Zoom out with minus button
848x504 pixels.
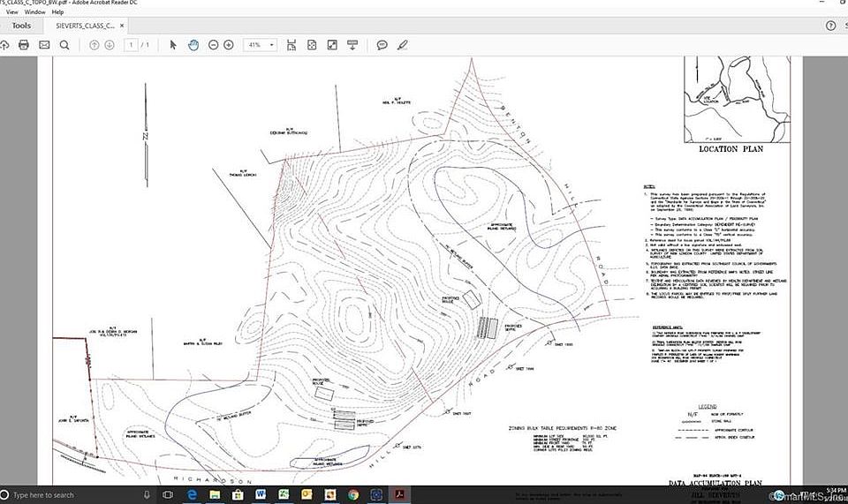(213, 45)
